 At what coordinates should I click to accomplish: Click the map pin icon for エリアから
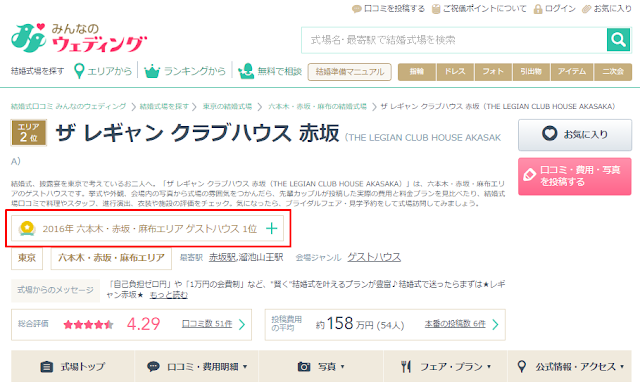[79, 71]
